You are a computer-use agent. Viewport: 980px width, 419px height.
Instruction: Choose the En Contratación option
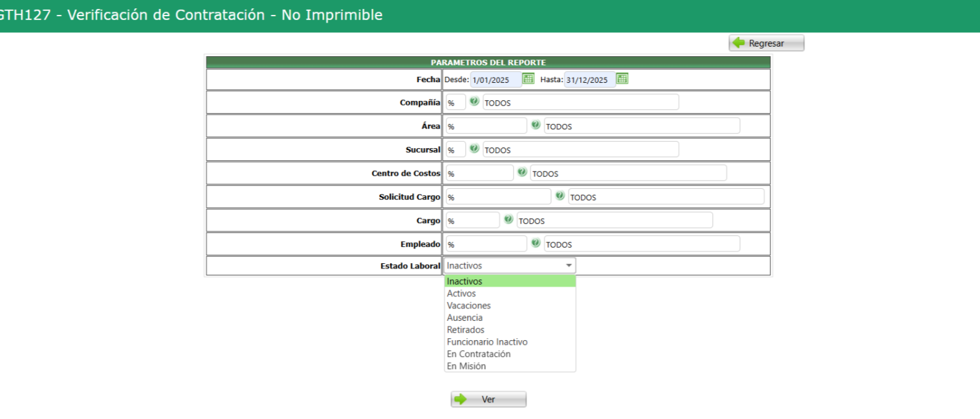pos(479,354)
